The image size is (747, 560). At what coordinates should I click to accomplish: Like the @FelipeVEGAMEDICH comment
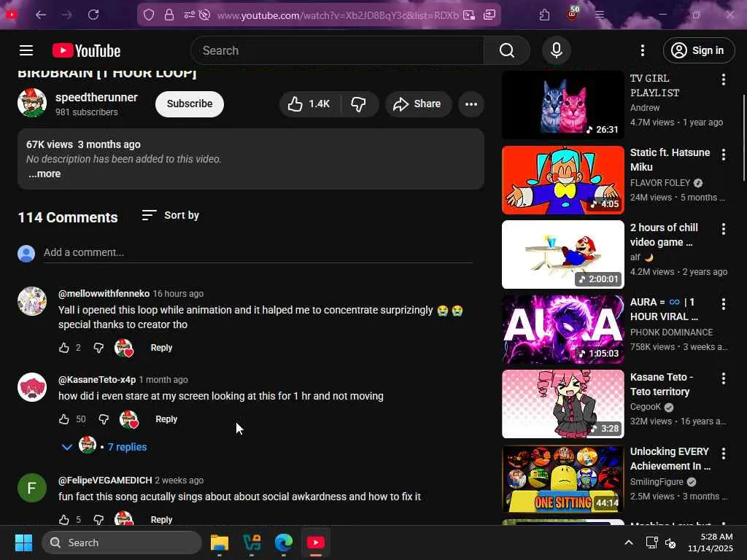pyautogui.click(x=64, y=519)
